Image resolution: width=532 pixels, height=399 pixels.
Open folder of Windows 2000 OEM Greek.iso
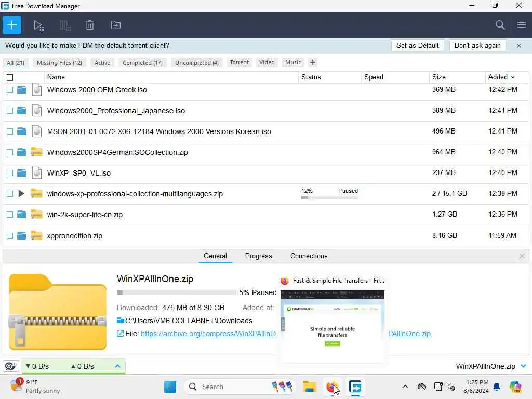[21, 90]
